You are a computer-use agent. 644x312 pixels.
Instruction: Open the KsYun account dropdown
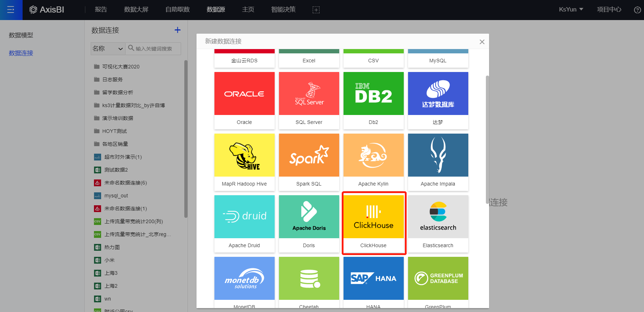tap(571, 10)
